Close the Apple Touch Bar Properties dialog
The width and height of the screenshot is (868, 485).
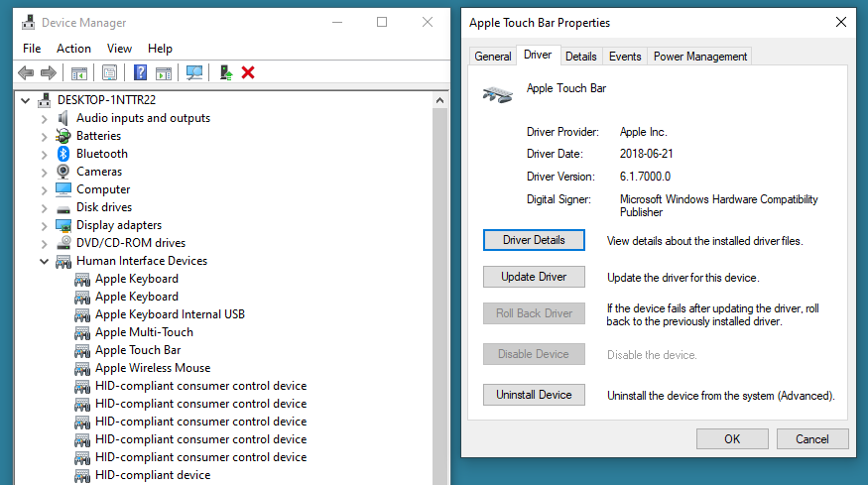click(841, 22)
